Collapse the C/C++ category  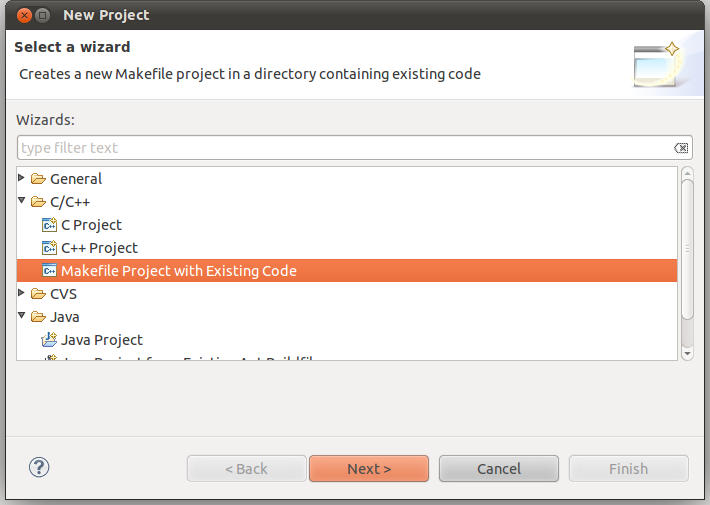(21, 200)
